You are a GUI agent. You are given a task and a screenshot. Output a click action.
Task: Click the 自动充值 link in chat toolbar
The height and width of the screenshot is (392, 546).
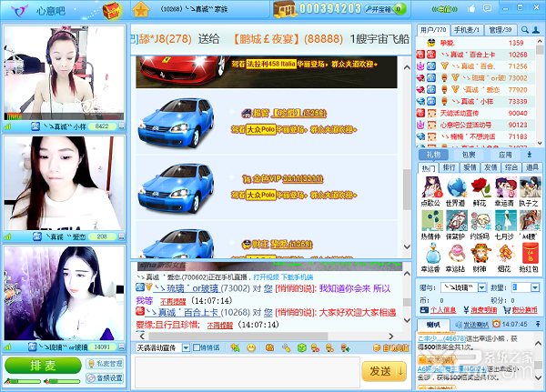395,347
